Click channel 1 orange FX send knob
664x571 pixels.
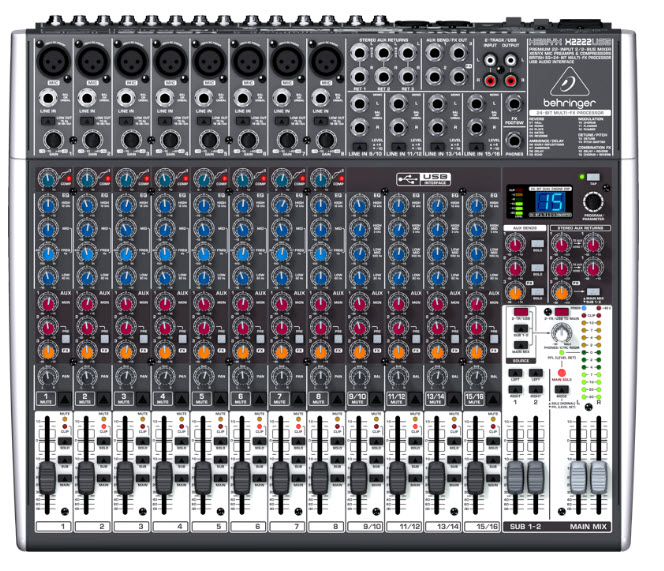[x=48, y=352]
